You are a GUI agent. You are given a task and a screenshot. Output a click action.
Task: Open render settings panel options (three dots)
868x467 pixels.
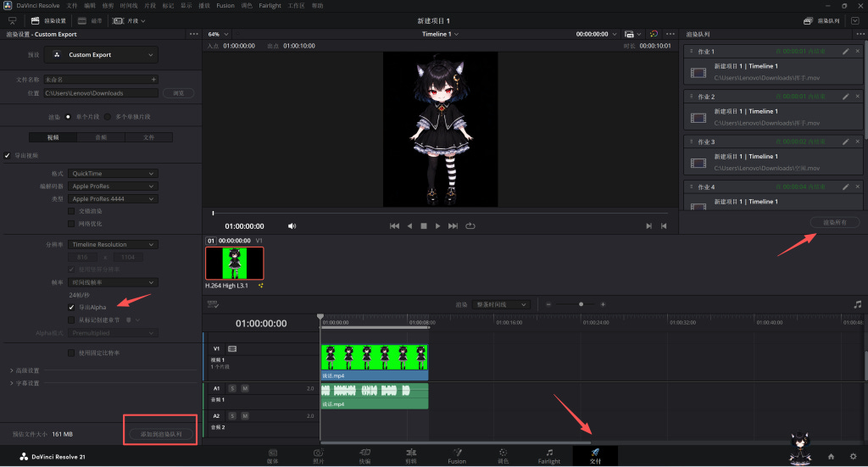coord(194,34)
